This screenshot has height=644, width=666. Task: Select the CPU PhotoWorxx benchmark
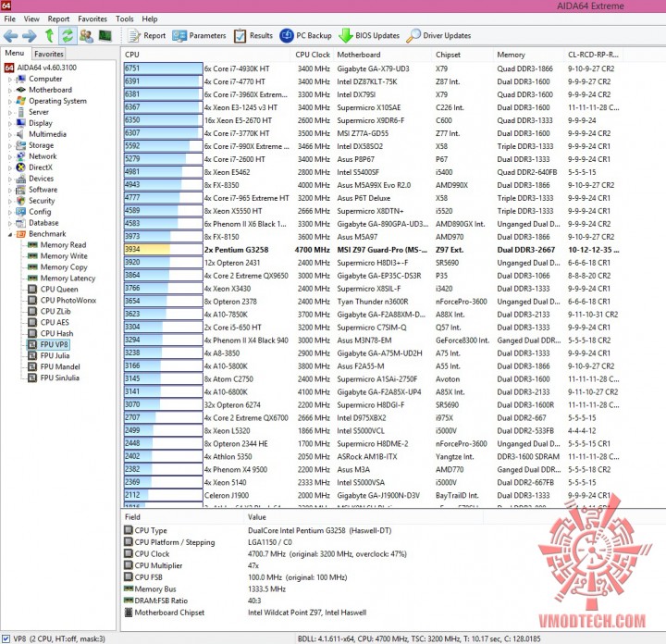[68, 301]
